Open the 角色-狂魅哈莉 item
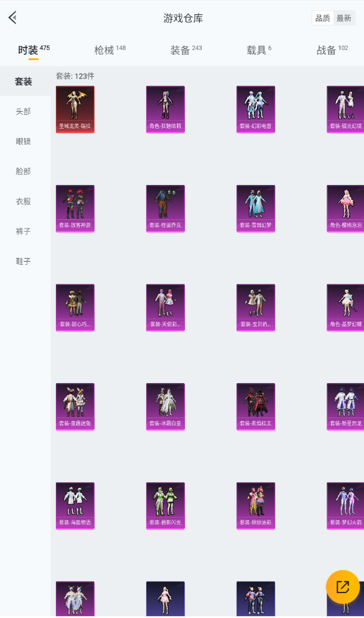 [165, 109]
